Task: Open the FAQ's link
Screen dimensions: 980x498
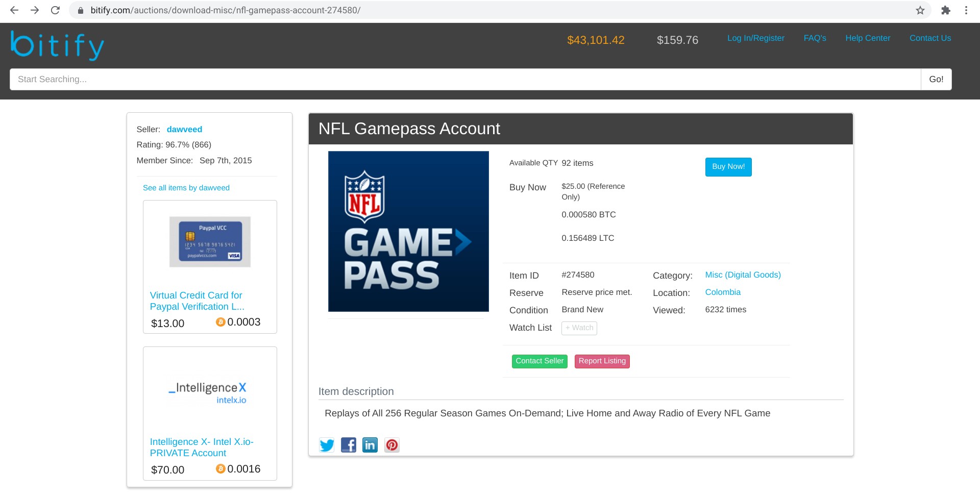Action: tap(815, 38)
